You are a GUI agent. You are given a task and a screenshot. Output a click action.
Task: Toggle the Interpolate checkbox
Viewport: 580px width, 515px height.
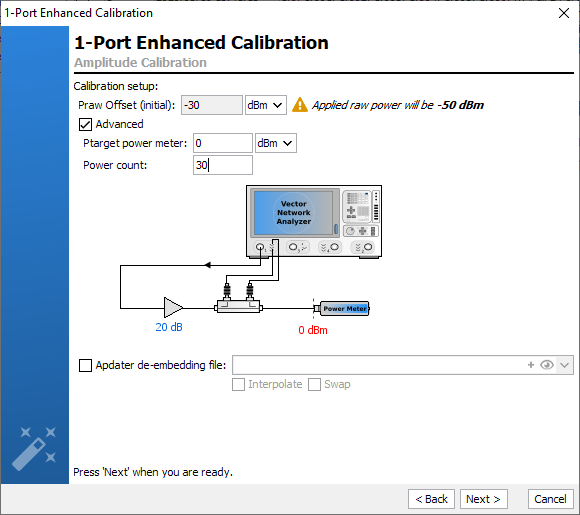click(x=238, y=384)
